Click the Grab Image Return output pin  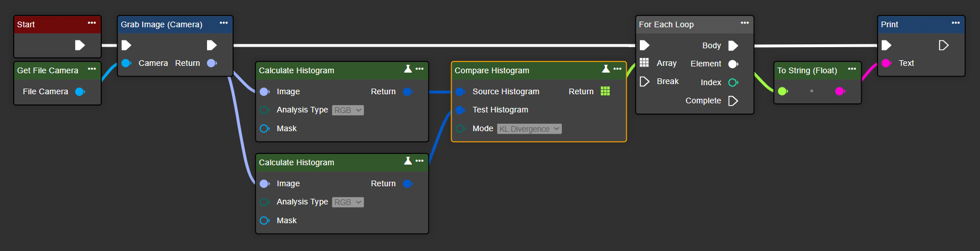tap(212, 63)
